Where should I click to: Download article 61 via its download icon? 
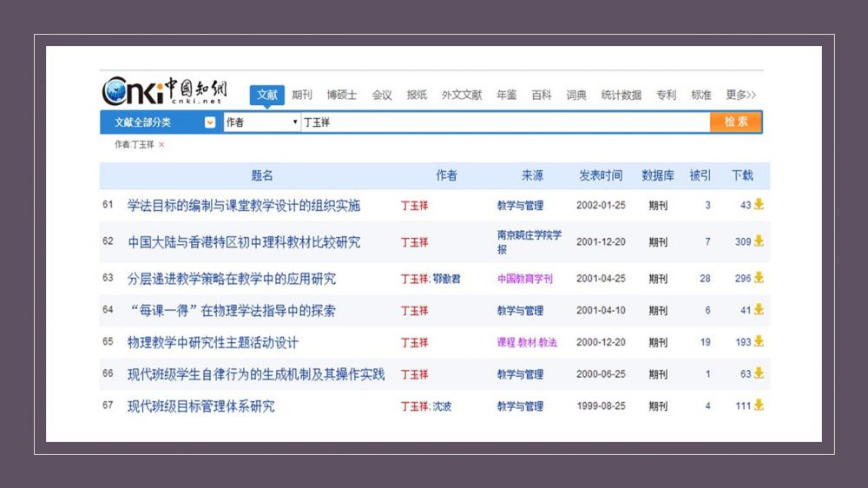click(x=759, y=205)
